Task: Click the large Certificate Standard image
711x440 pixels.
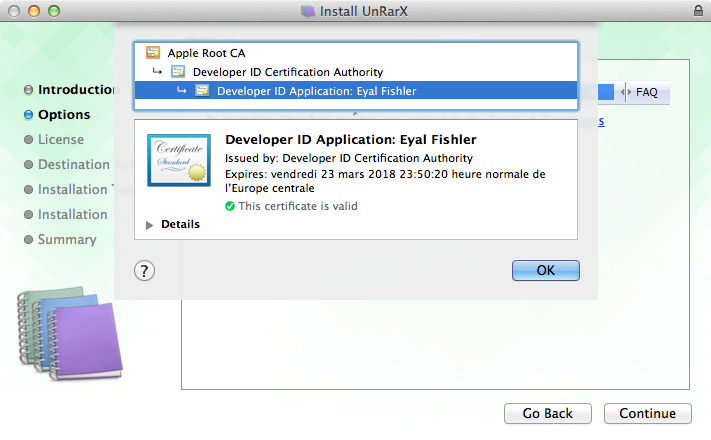Action: (180, 160)
